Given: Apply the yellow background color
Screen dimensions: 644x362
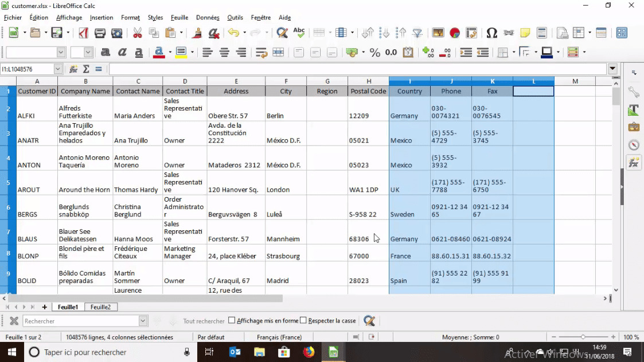Looking at the screenshot, I should click(x=181, y=52).
